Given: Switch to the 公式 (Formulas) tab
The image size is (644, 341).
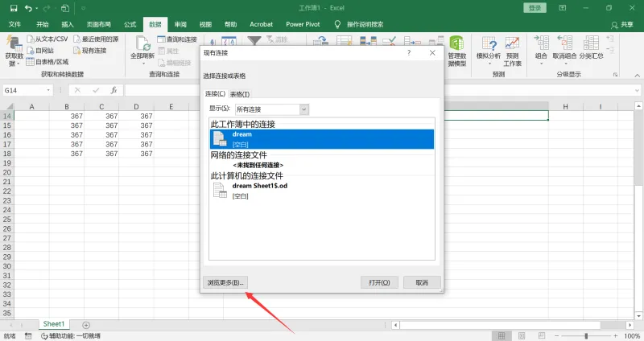Looking at the screenshot, I should 130,24.
